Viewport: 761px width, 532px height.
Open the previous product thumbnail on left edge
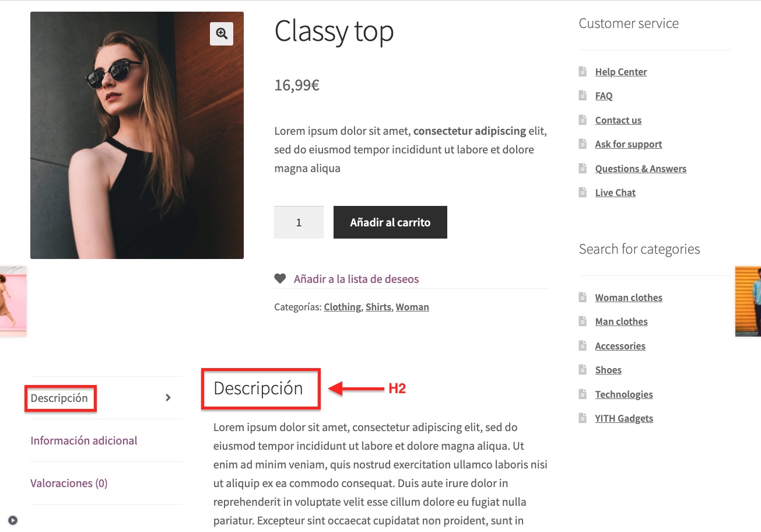point(13,302)
